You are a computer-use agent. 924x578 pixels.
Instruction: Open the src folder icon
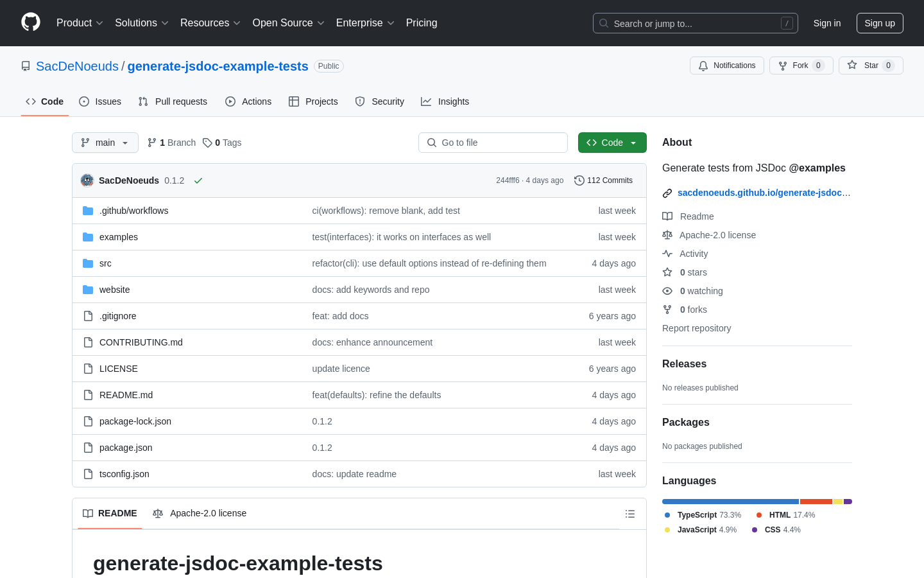[x=88, y=263]
